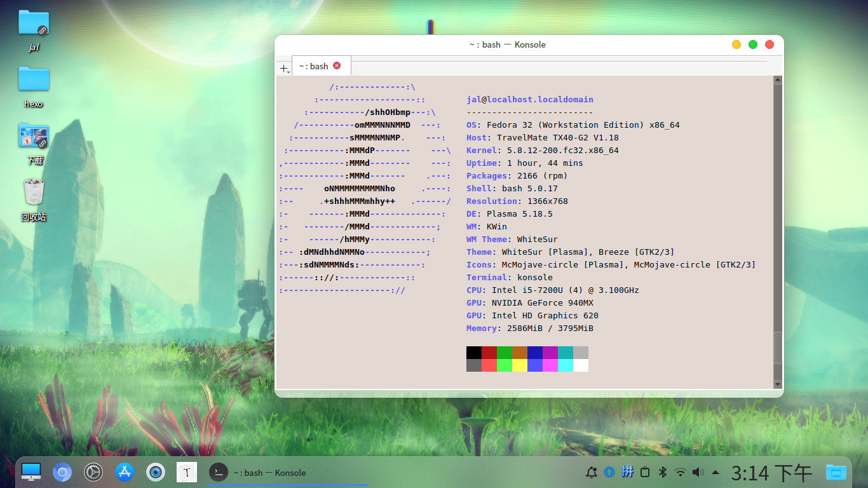Expand hidden system tray icons with the arrow
The width and height of the screenshot is (868, 488).
[x=716, y=472]
